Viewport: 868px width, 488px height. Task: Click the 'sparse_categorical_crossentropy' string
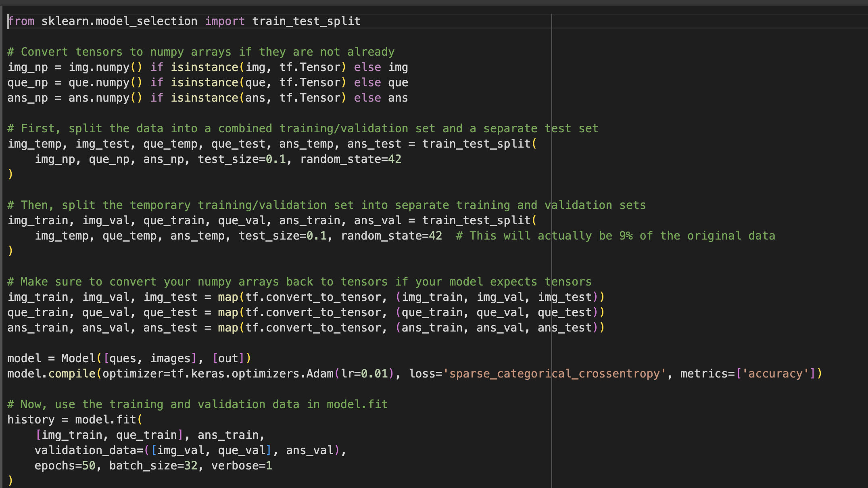point(555,373)
